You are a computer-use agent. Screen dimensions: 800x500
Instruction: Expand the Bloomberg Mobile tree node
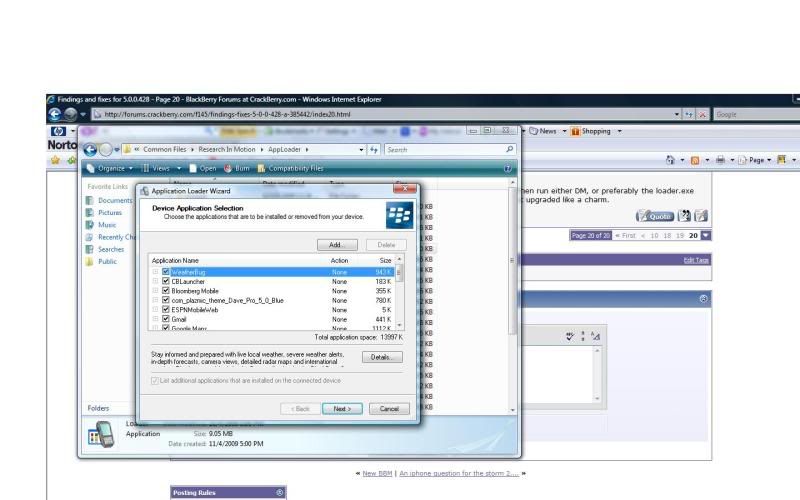pyautogui.click(x=155, y=291)
